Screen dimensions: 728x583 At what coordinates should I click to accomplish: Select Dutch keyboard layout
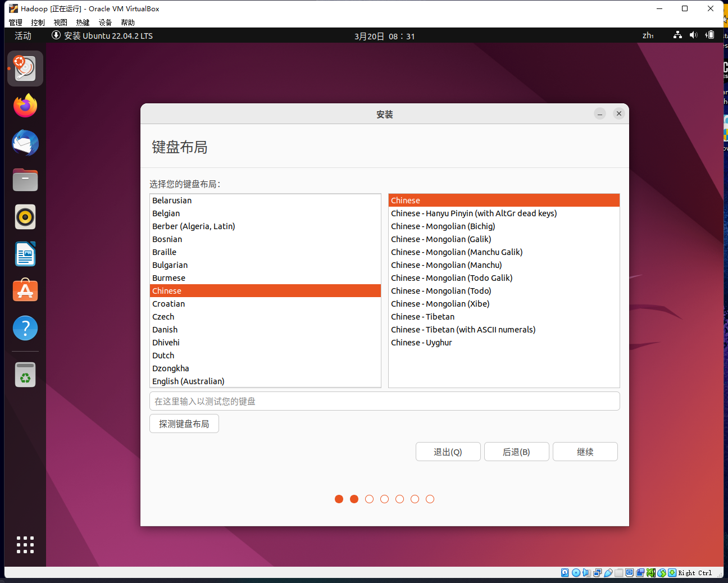265,356
